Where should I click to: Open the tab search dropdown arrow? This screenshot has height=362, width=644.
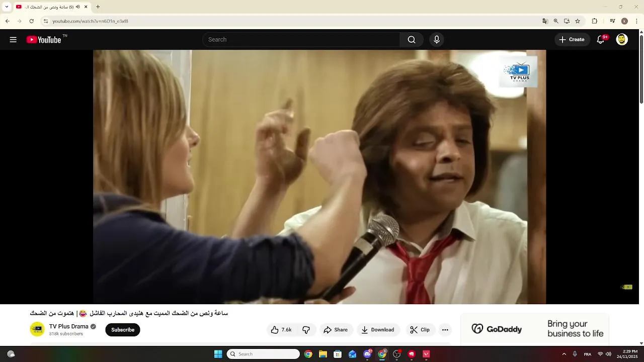click(x=7, y=7)
